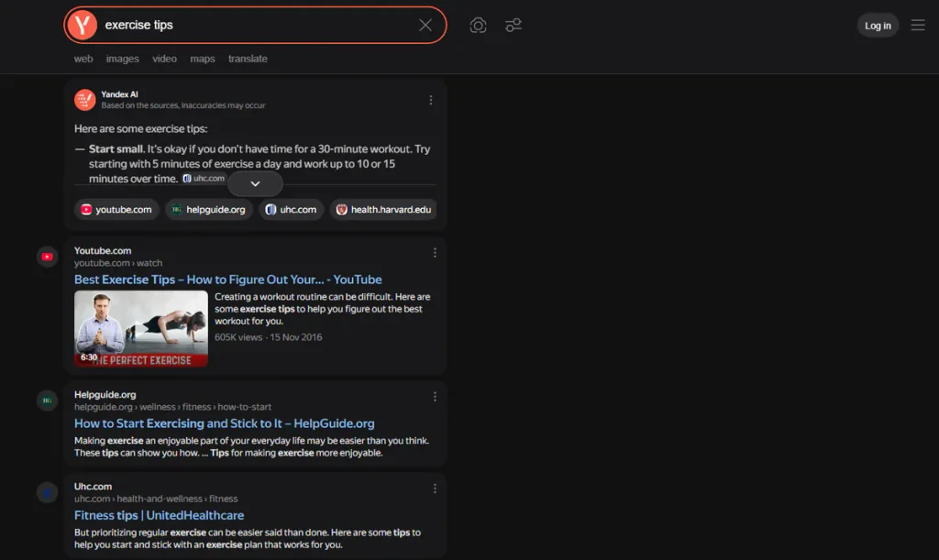Click the Yandex logo in search bar
Screen dimensions: 939x560
click(82, 25)
